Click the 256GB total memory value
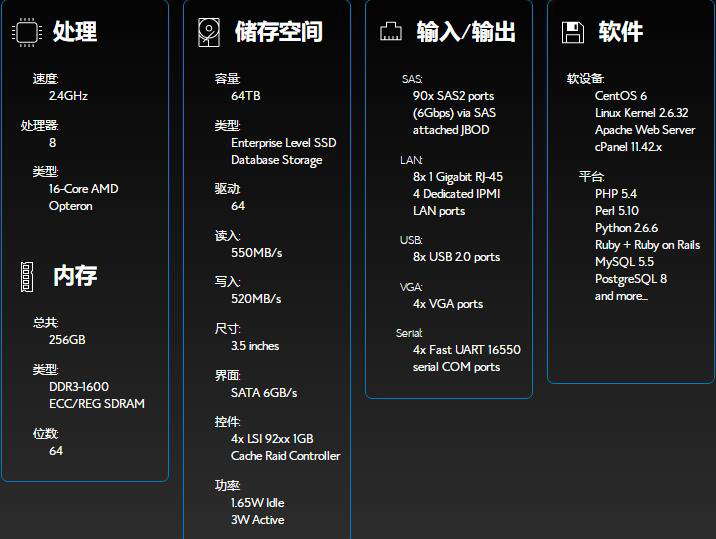The height and width of the screenshot is (539, 716). [67, 340]
